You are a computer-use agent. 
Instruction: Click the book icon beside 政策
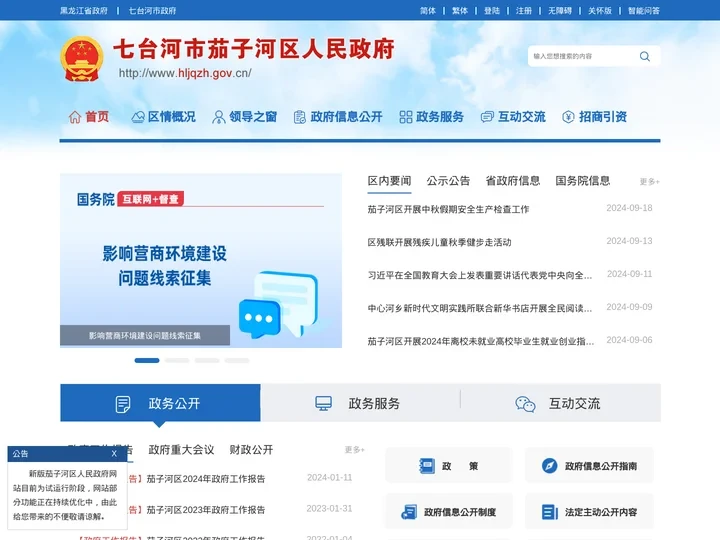point(427,466)
